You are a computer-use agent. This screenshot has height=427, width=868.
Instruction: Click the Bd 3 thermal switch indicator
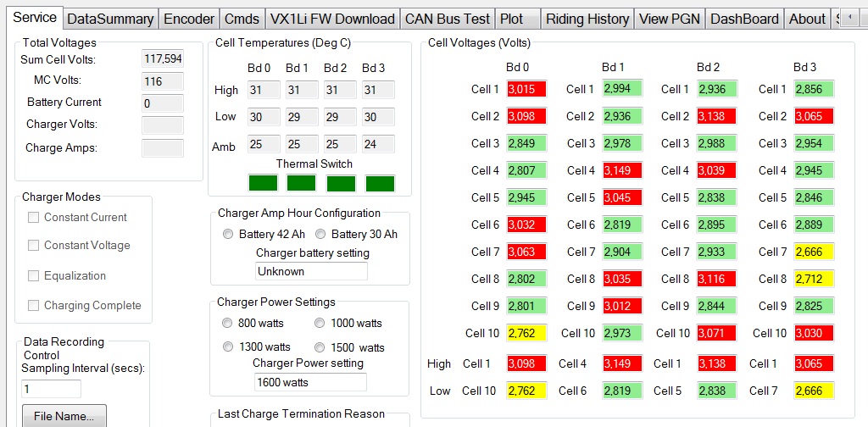380,183
